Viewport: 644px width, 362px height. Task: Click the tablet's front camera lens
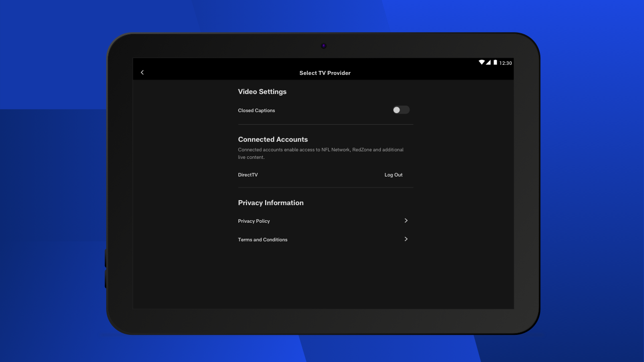[x=324, y=46]
